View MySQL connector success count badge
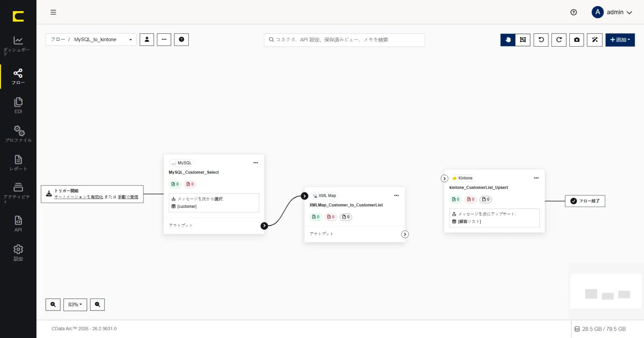644x338 pixels. pyautogui.click(x=175, y=184)
